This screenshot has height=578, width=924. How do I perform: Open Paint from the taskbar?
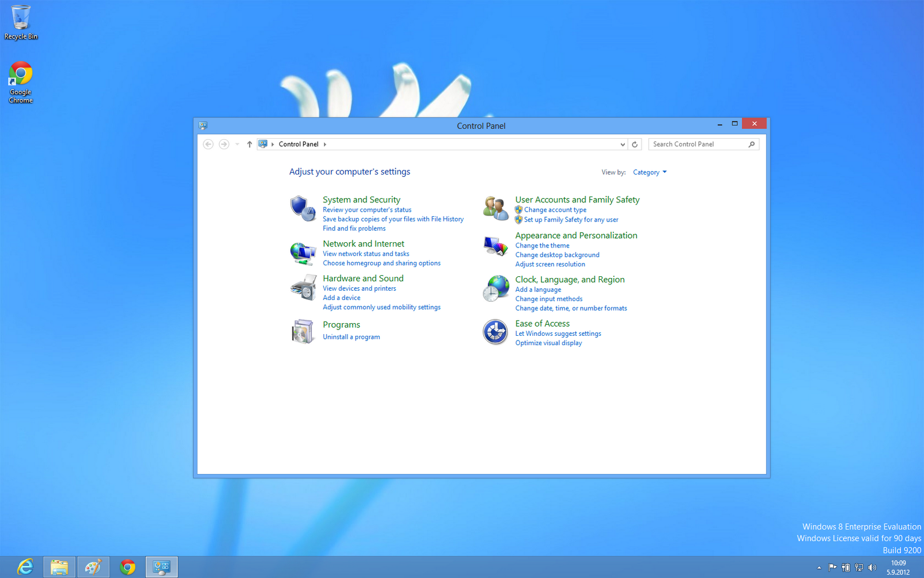(93, 567)
